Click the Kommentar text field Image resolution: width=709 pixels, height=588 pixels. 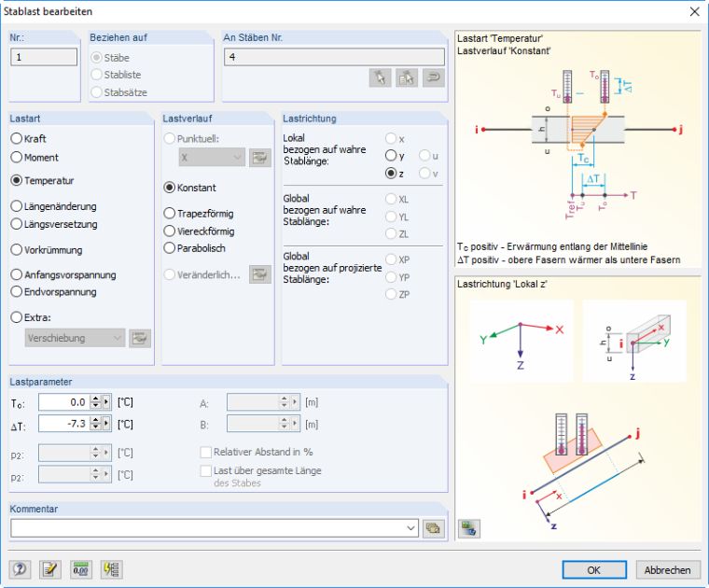(208, 528)
